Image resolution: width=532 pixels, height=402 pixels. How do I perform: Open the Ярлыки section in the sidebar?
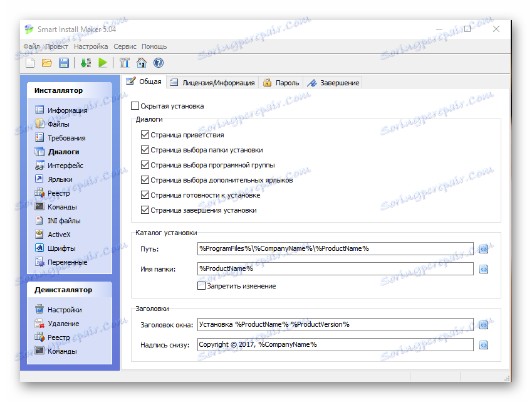pyautogui.click(x=54, y=179)
